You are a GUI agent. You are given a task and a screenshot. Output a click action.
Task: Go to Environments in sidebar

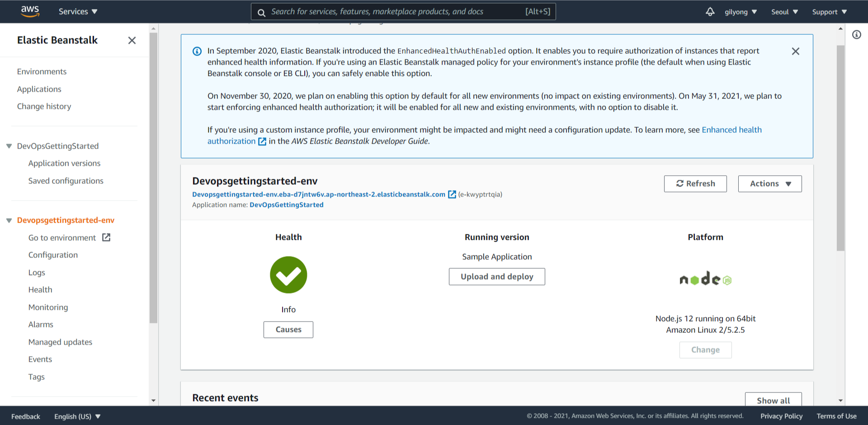point(42,71)
